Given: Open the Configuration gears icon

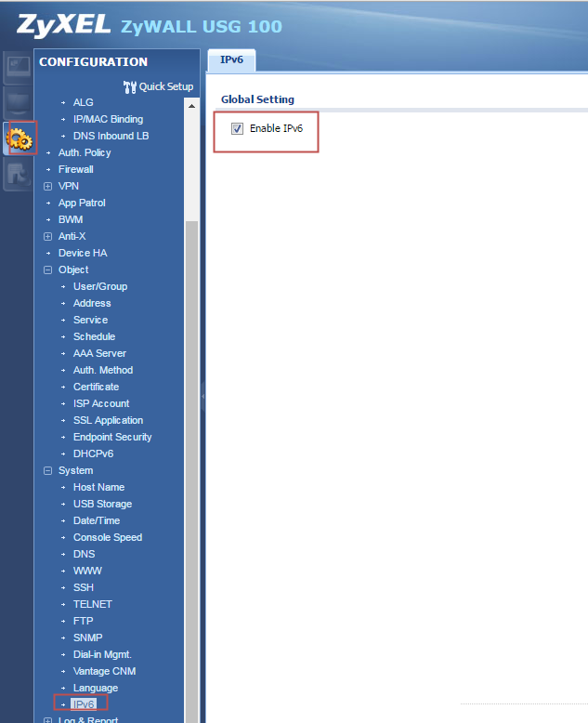Looking at the screenshot, I should click(x=19, y=138).
